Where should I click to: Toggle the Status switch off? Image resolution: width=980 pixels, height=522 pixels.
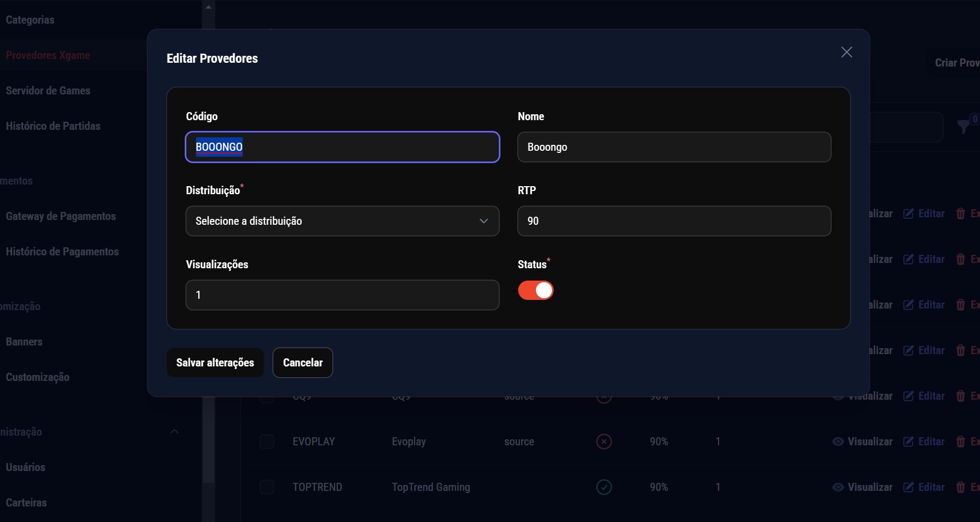pyautogui.click(x=535, y=290)
